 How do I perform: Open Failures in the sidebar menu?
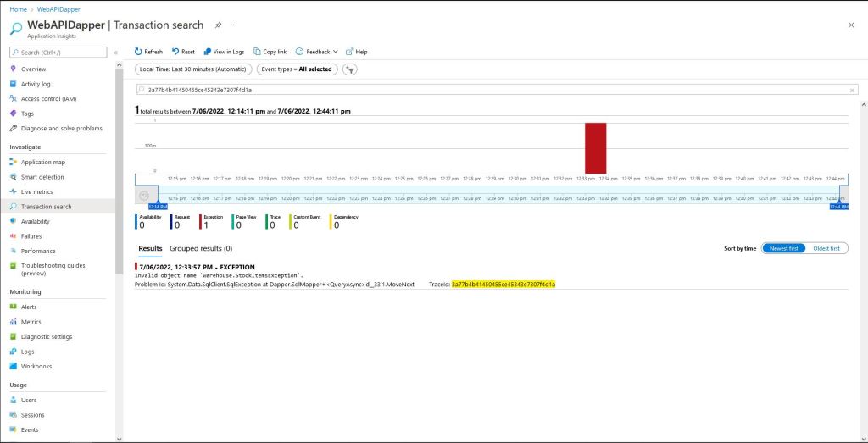(31, 236)
